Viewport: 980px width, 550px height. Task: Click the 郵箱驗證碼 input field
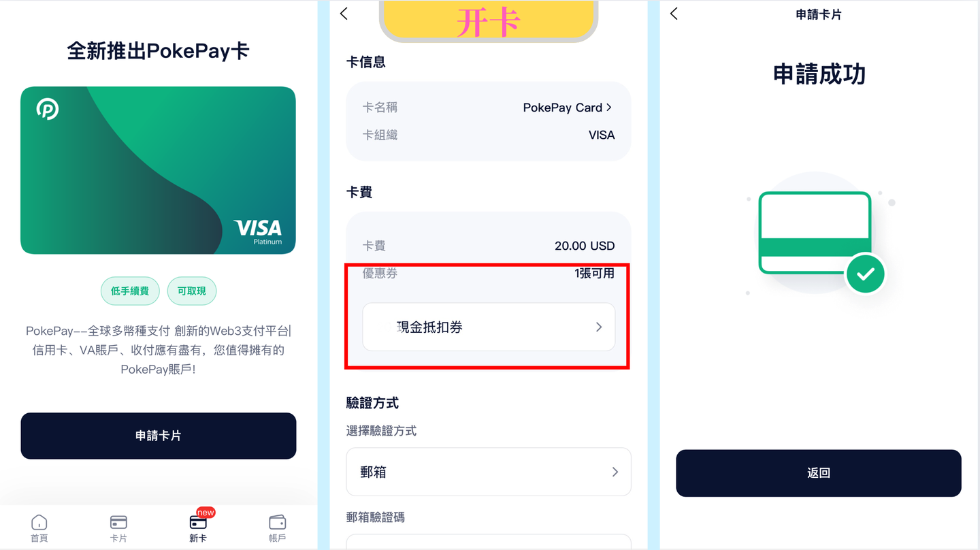489,542
